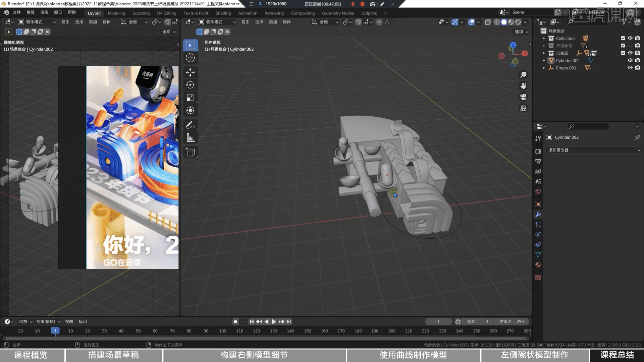The height and width of the screenshot is (362, 644).
Task: Disable Cylinder.002 in renders camera icon
Action: click(638, 60)
